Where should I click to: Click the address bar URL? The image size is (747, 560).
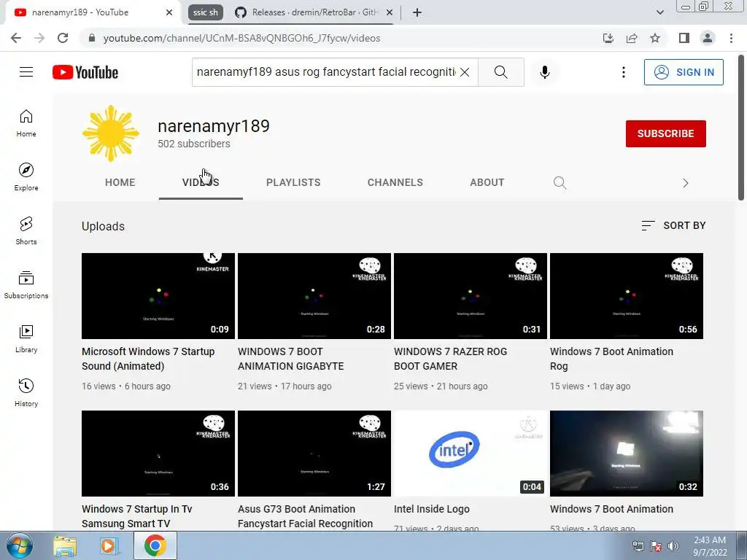point(241,38)
